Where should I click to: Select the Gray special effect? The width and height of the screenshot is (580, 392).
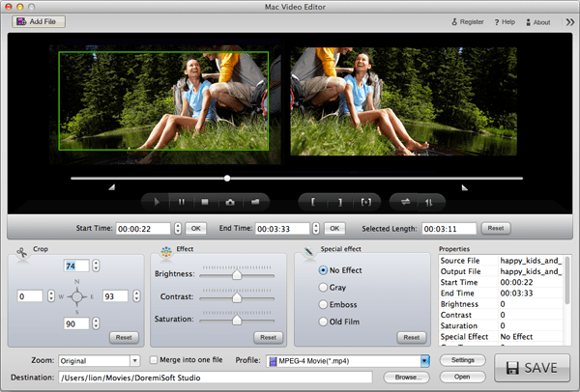(x=323, y=287)
